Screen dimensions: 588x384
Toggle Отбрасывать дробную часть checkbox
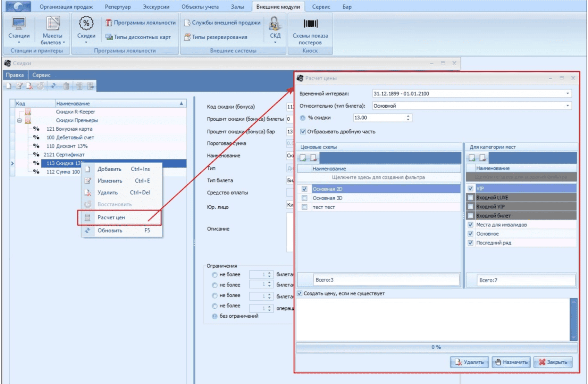pos(303,132)
